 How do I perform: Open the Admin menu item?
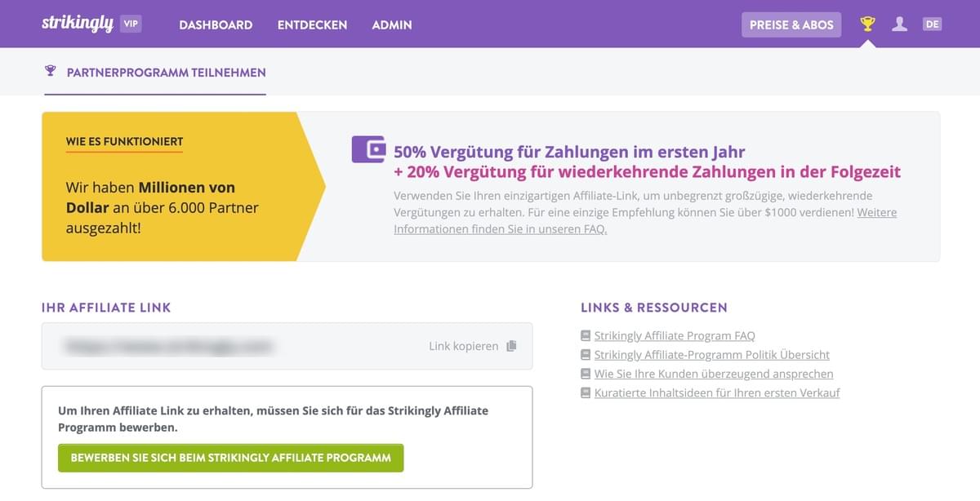click(x=392, y=24)
